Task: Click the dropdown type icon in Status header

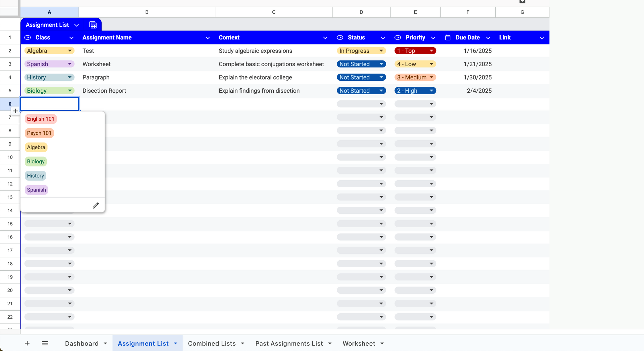Action: click(340, 38)
